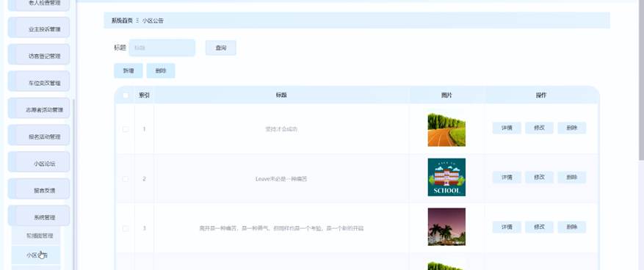Click the title text starting with Leave
Screen dimensions: 644x270
pyautogui.click(x=281, y=179)
